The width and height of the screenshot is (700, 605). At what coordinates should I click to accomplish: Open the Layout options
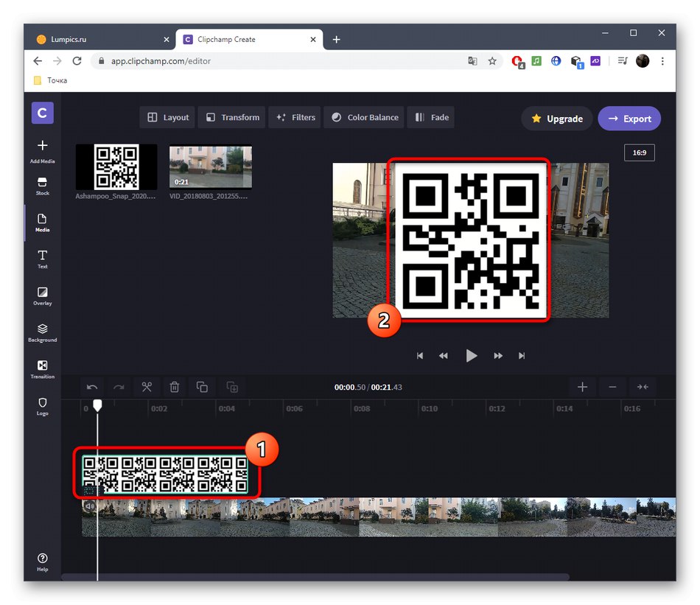167,117
